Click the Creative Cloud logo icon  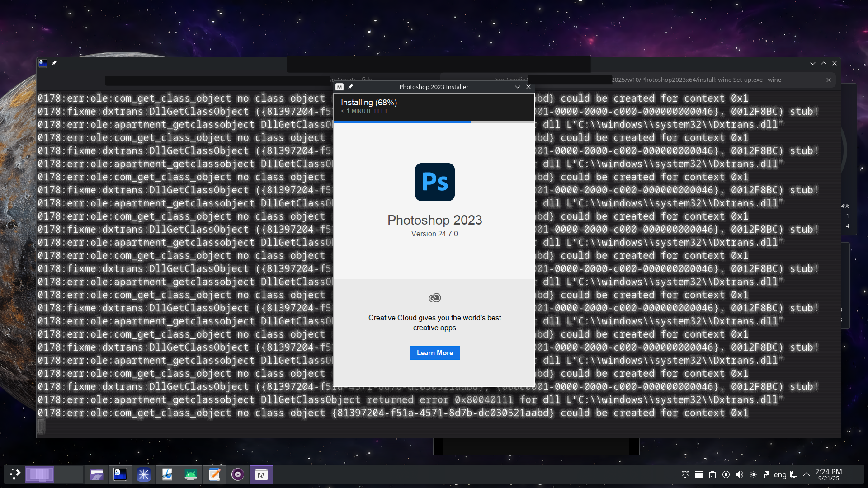(x=434, y=298)
